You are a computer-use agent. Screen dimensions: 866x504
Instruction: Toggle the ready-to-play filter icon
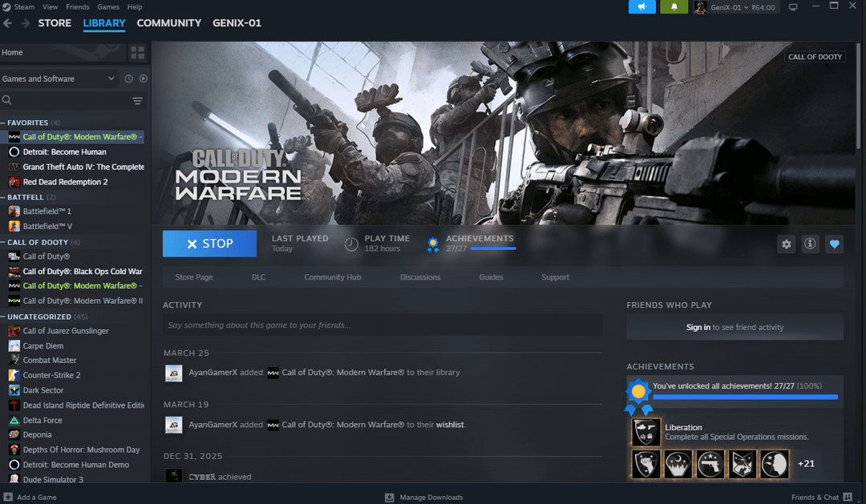[x=144, y=79]
